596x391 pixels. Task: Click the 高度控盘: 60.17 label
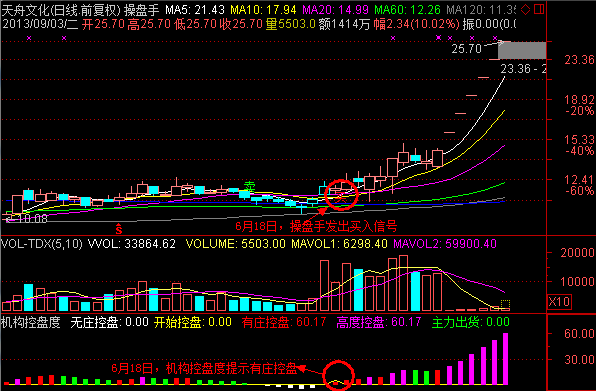(x=379, y=322)
